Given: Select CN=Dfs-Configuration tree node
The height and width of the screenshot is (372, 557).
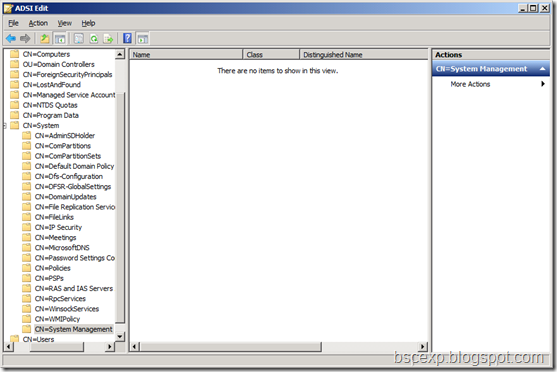Looking at the screenshot, I should pyautogui.click(x=69, y=176).
